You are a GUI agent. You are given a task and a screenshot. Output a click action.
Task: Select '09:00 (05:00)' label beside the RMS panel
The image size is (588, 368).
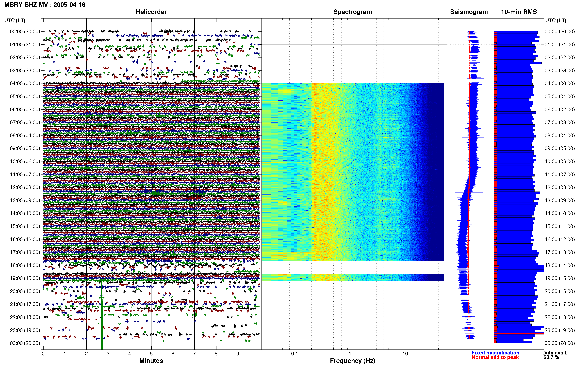coord(560,148)
